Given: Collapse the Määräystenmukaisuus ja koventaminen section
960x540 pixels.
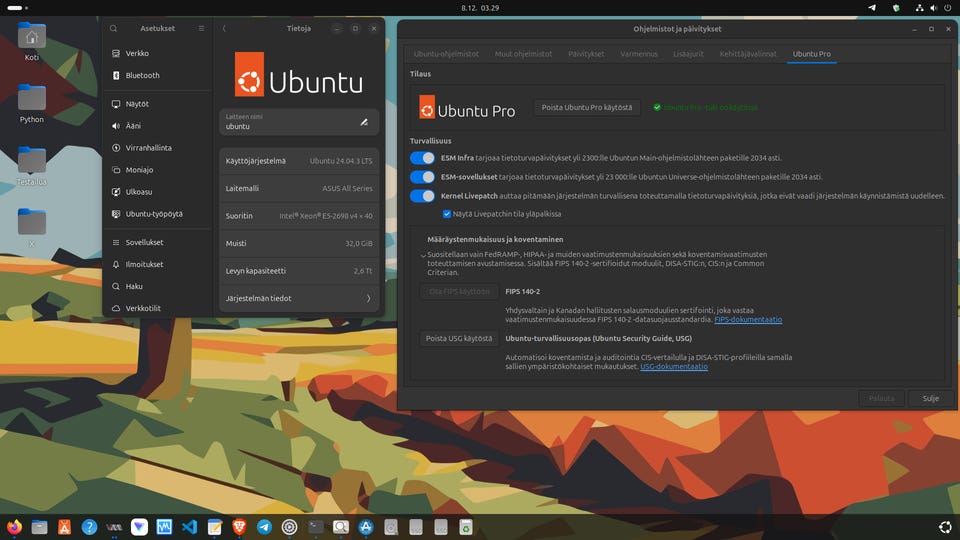Looking at the screenshot, I should click(x=423, y=255).
